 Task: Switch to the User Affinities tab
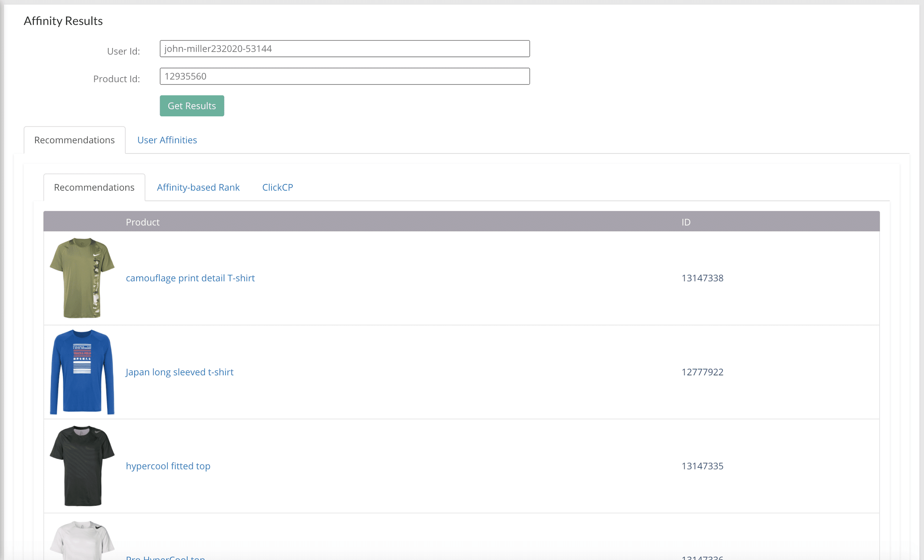pos(167,140)
